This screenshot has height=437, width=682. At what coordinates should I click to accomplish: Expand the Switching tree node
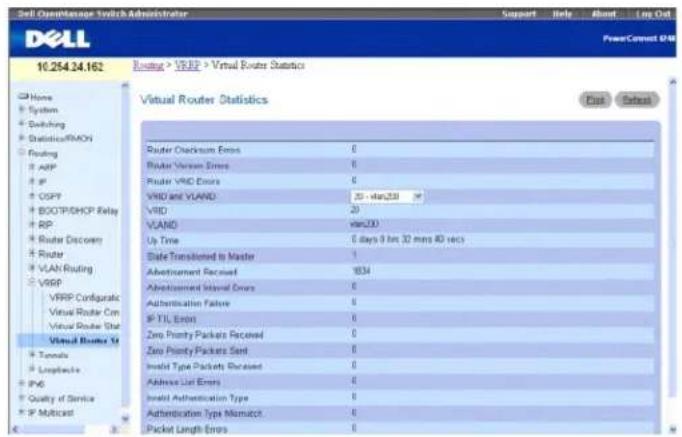pos(21,124)
